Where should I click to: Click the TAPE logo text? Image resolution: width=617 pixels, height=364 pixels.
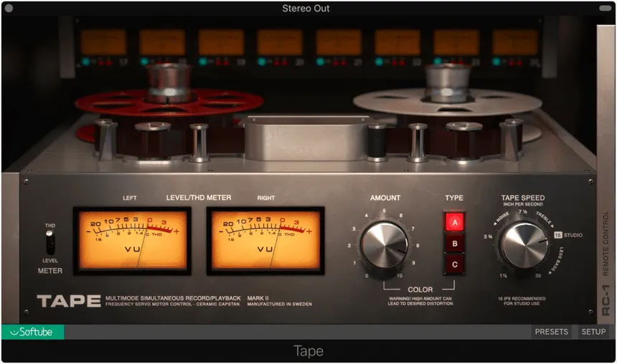tap(69, 301)
